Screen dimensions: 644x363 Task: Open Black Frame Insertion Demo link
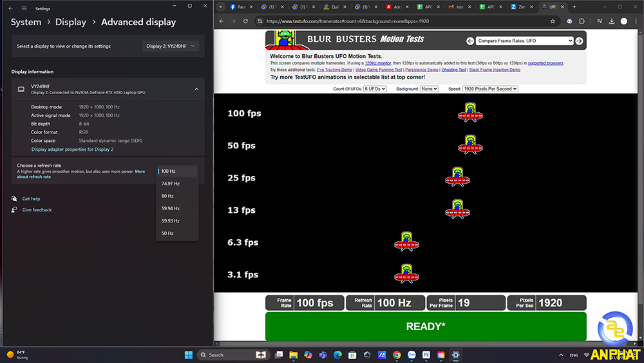coord(495,70)
